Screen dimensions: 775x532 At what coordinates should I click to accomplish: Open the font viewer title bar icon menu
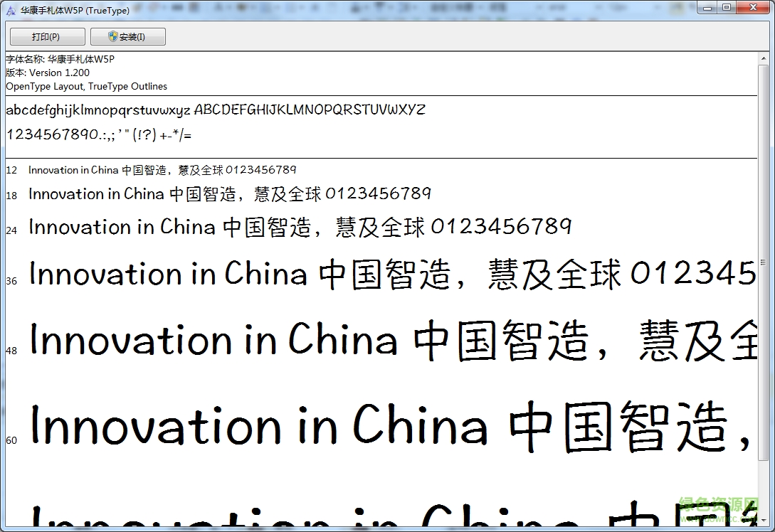click(x=11, y=9)
